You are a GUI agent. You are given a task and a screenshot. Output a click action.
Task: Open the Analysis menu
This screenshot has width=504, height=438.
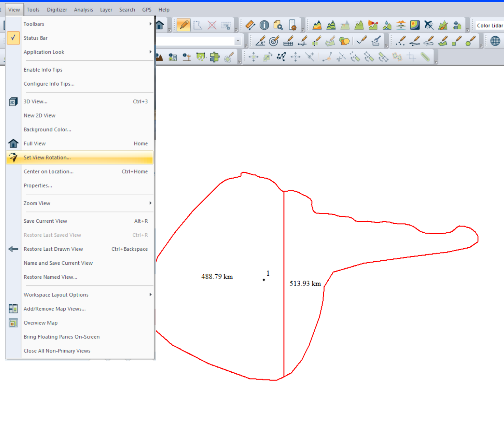point(83,10)
